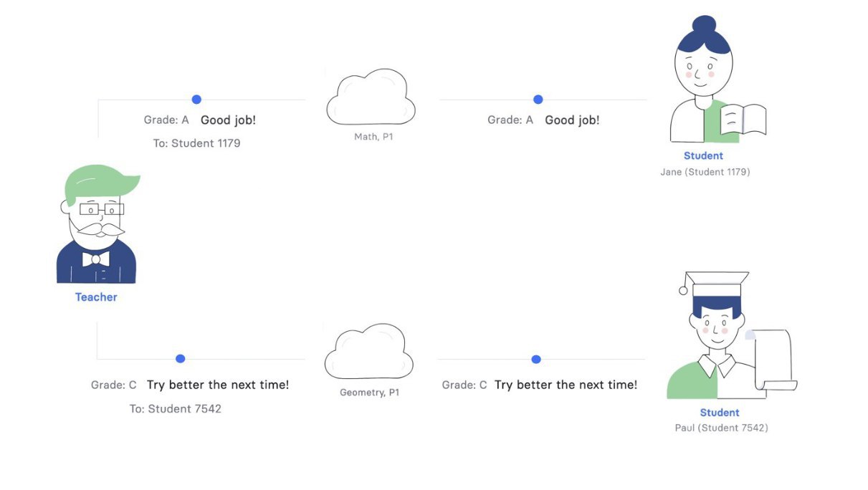
Task: Click blue dot above teacher's Grade C message
Action: coord(181,359)
